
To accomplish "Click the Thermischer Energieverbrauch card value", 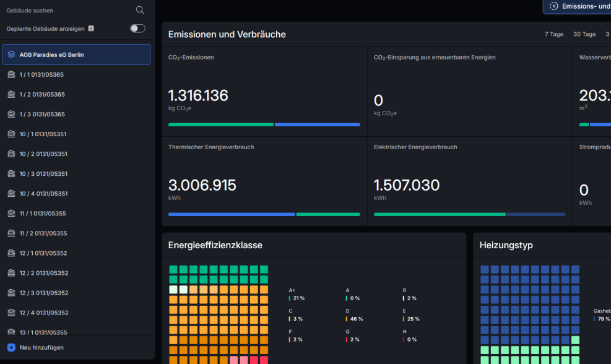I will pos(202,185).
